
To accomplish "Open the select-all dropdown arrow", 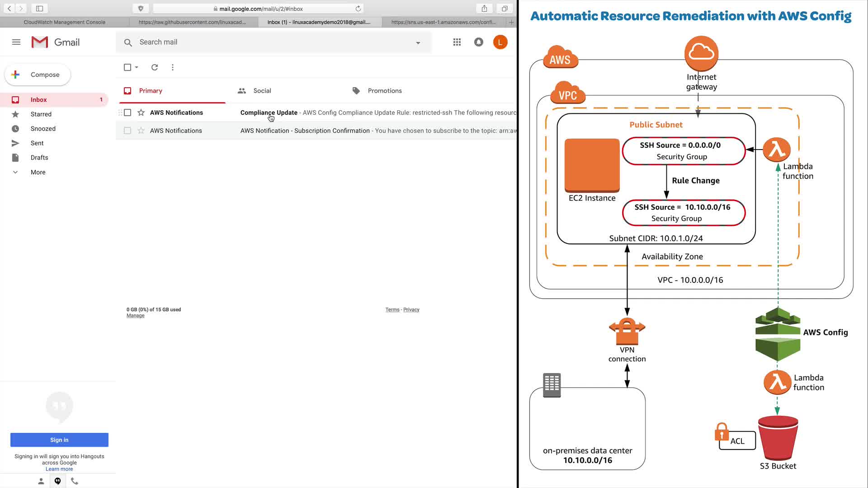I will coord(137,67).
